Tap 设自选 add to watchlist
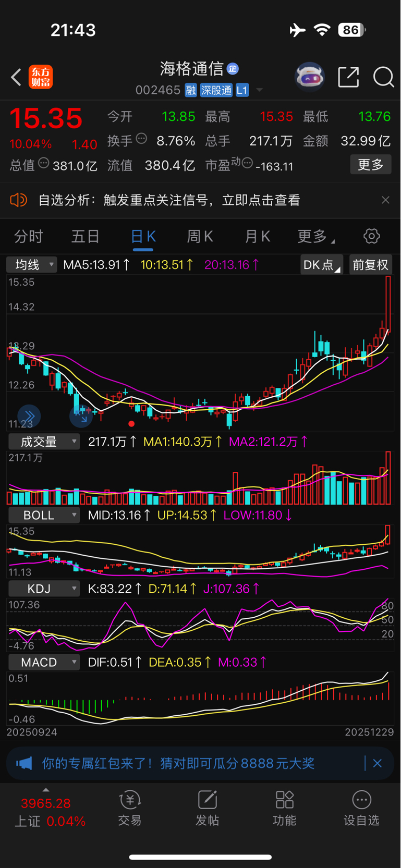This screenshot has height=868, width=401. pyautogui.click(x=361, y=809)
